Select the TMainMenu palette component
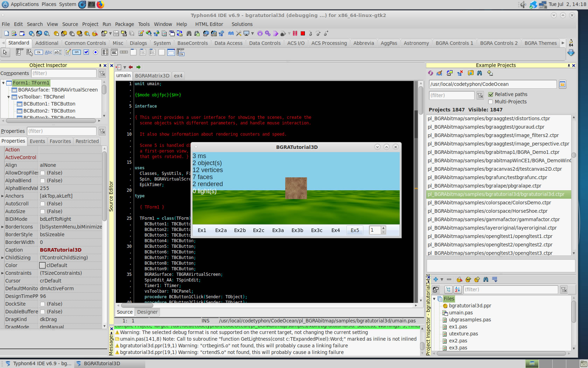 [20, 53]
